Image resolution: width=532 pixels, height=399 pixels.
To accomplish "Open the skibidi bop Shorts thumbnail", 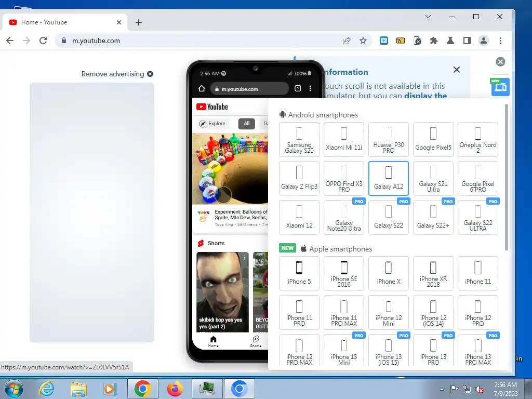I will (222, 292).
